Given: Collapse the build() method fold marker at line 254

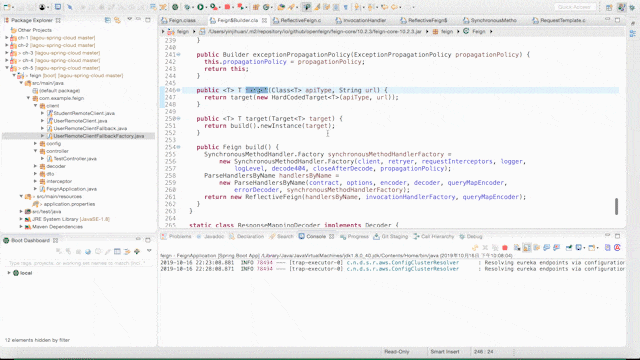Looking at the screenshot, I should (178, 147).
